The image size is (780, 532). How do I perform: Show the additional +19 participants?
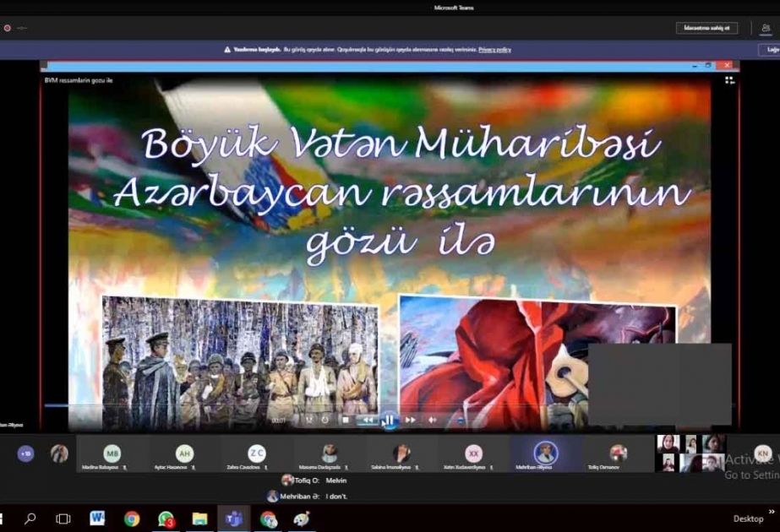click(x=25, y=453)
